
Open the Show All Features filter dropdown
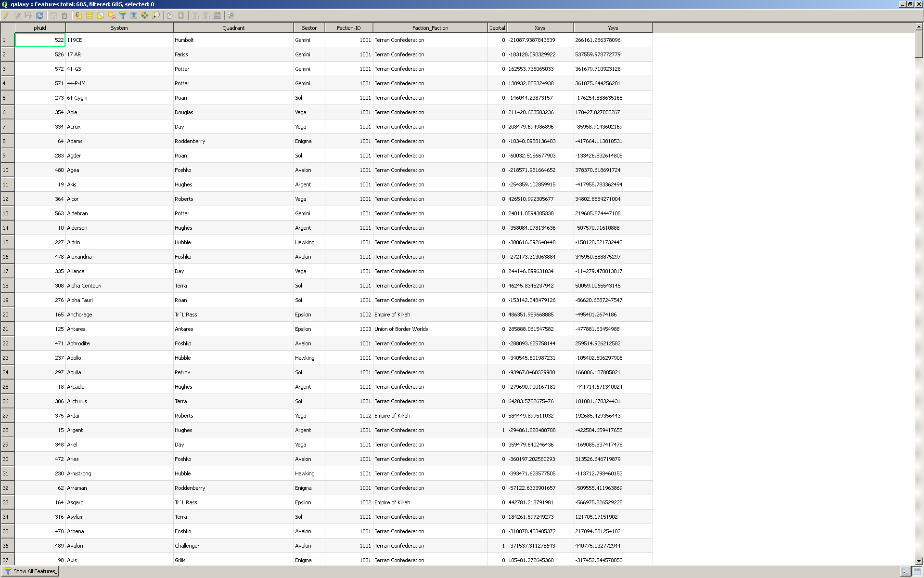click(31, 571)
